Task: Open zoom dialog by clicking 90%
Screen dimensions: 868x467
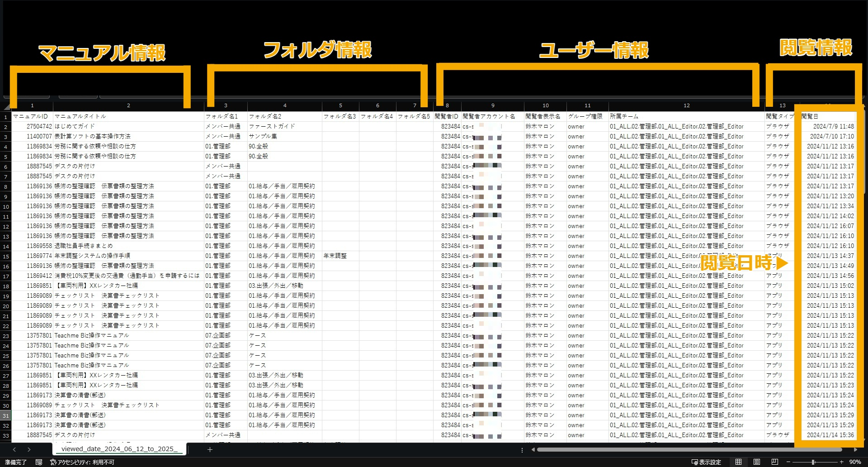Action: point(855,462)
